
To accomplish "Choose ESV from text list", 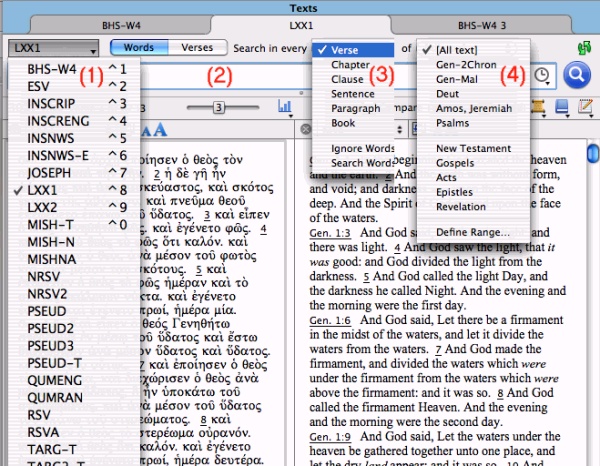I will tap(74, 86).
